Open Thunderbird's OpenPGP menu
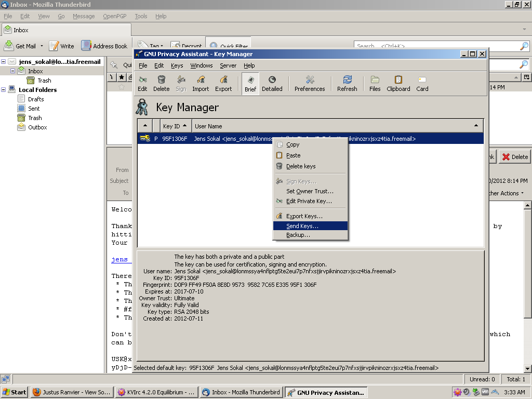 pos(115,16)
